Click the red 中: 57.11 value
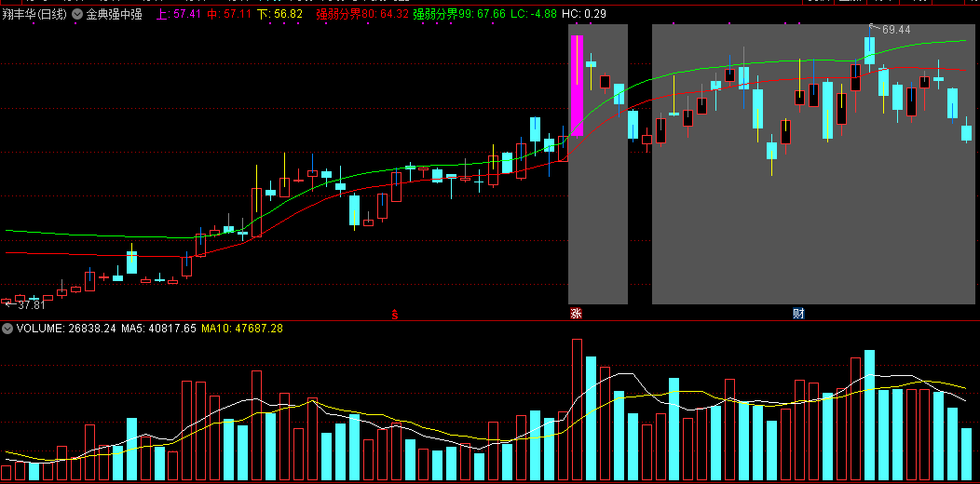This screenshot has width=980, height=484. click(x=229, y=14)
